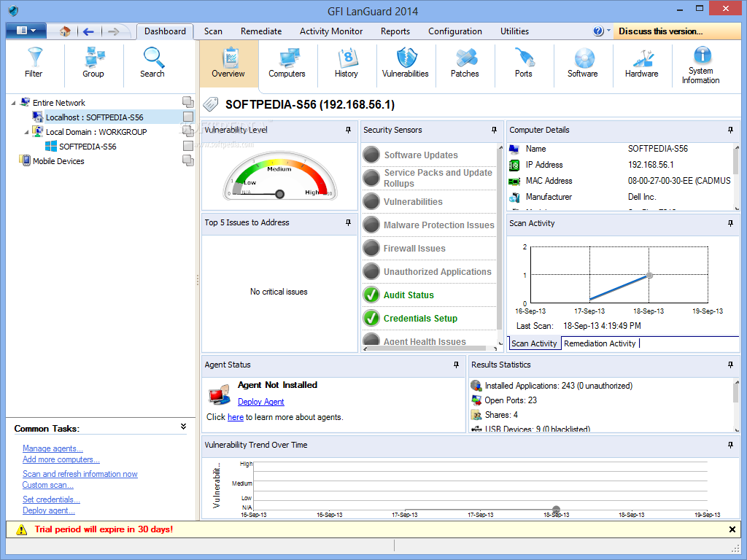The width and height of the screenshot is (747, 560).
Task: Open the System Information view
Action: click(x=701, y=65)
